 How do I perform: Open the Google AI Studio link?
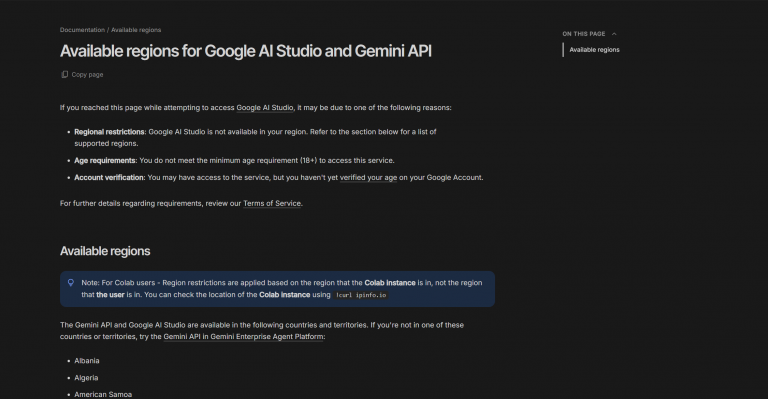point(265,108)
